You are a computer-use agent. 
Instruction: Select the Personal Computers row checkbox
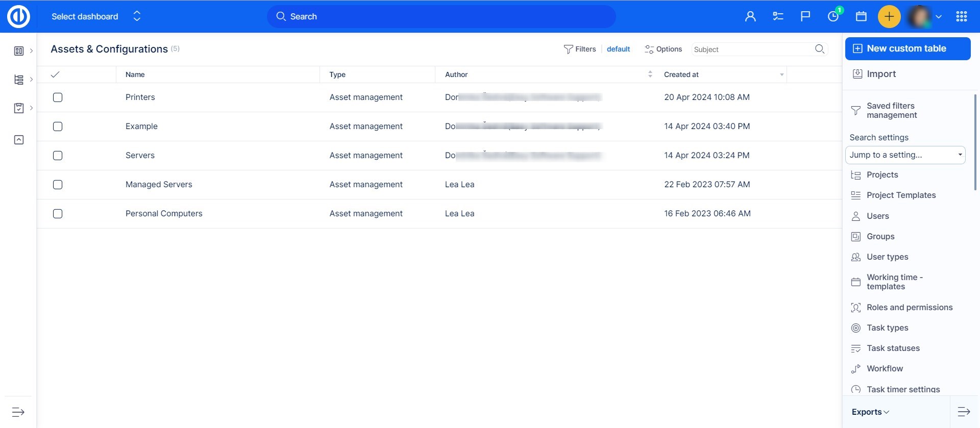(58, 214)
